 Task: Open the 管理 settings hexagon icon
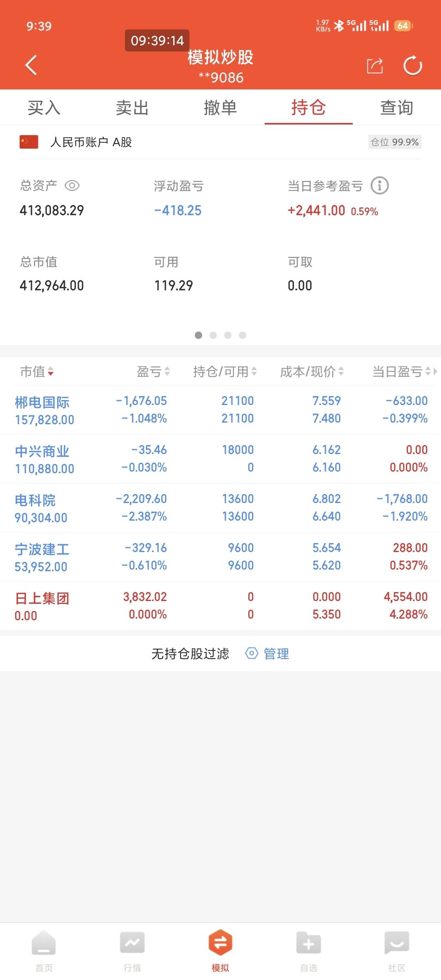252,653
